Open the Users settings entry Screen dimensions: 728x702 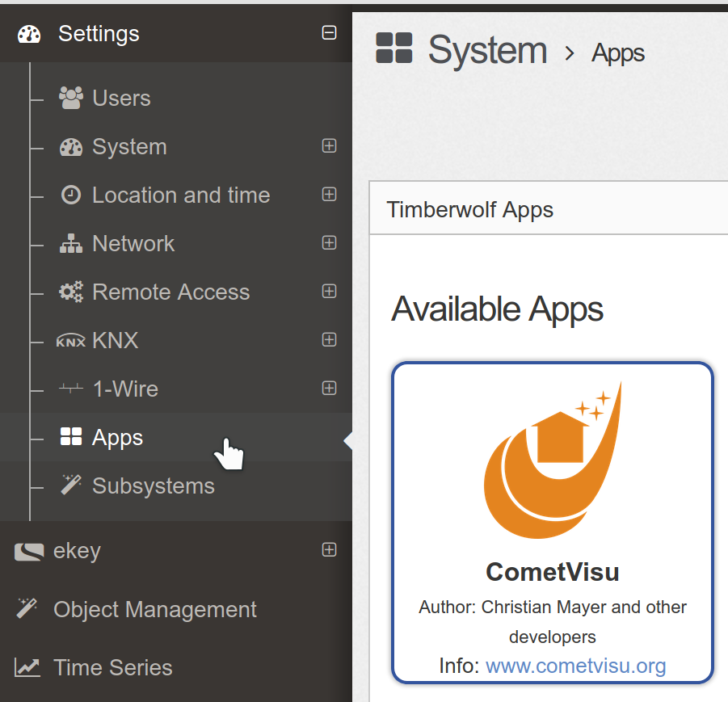(122, 98)
